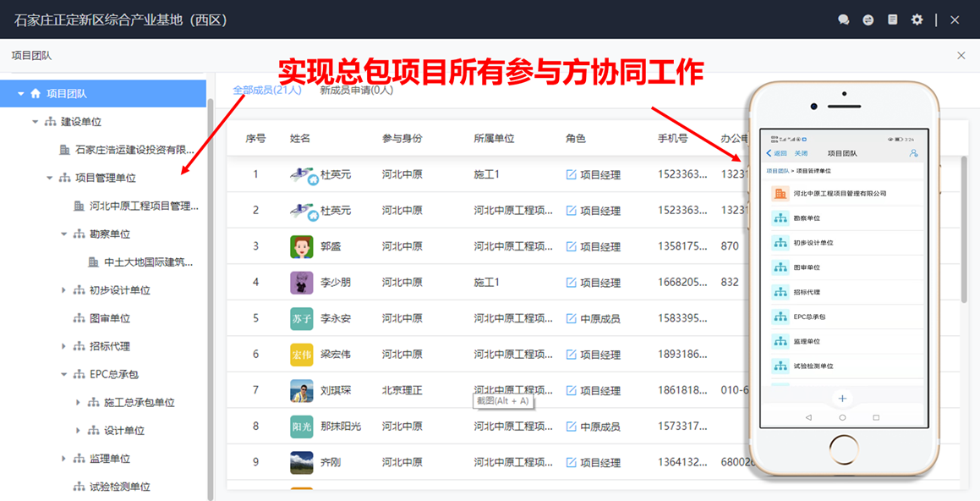
Task: Click the switch/swap arrows icon in title bar
Action: (868, 19)
